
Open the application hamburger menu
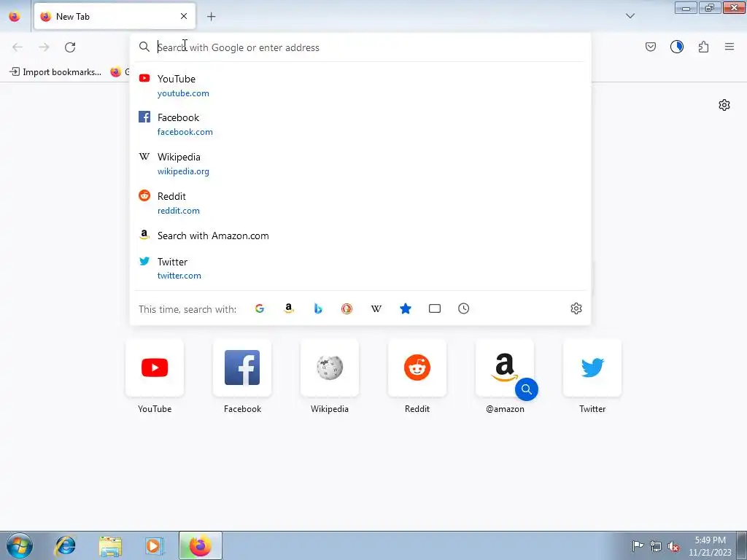pyautogui.click(x=729, y=47)
